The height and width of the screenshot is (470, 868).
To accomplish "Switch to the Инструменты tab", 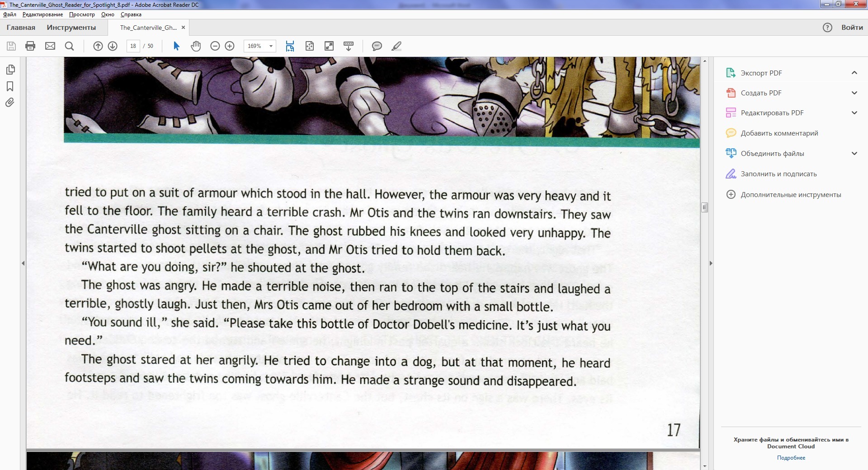I will click(71, 28).
